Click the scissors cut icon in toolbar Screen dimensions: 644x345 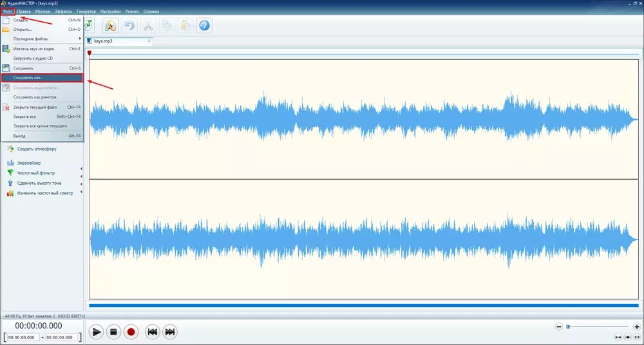pos(148,26)
